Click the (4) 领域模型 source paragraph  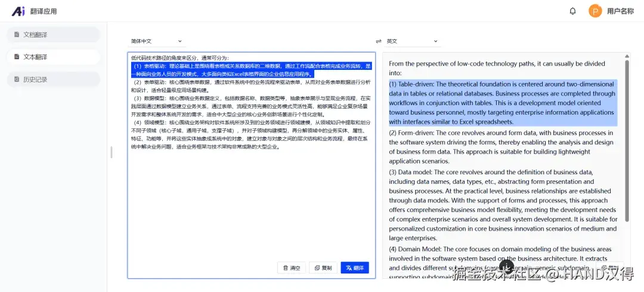coord(252,134)
